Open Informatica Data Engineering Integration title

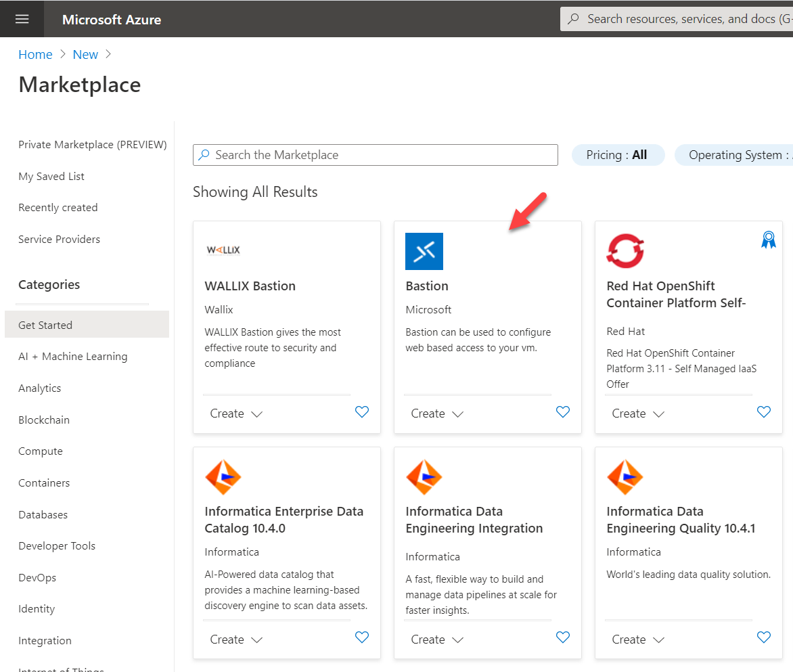[x=474, y=520]
